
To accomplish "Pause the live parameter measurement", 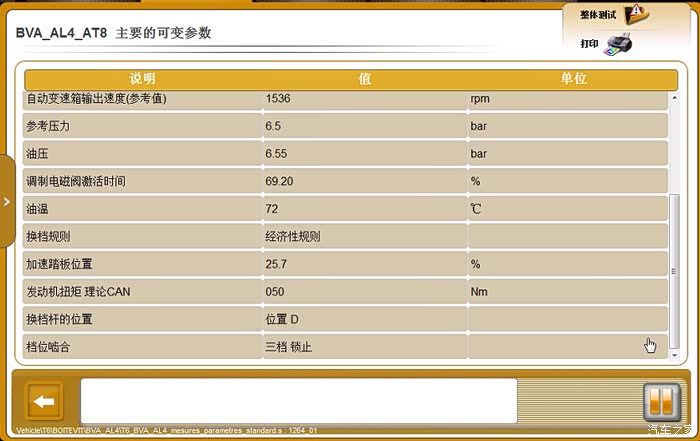I will pyautogui.click(x=660, y=402).
